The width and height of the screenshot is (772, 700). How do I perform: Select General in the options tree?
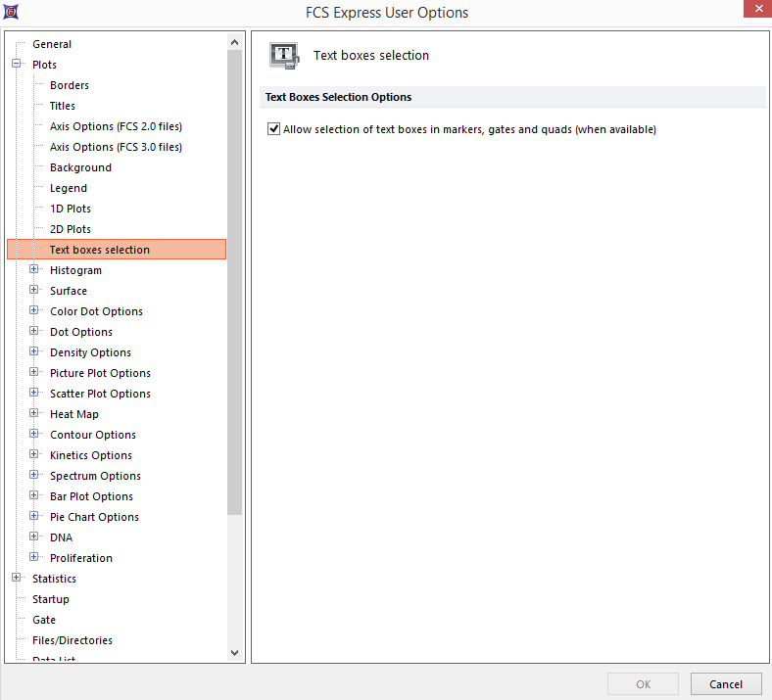[52, 44]
